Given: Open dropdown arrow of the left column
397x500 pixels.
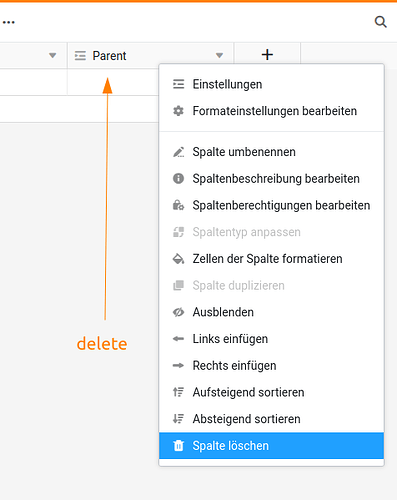Looking at the screenshot, I should click(52, 55).
